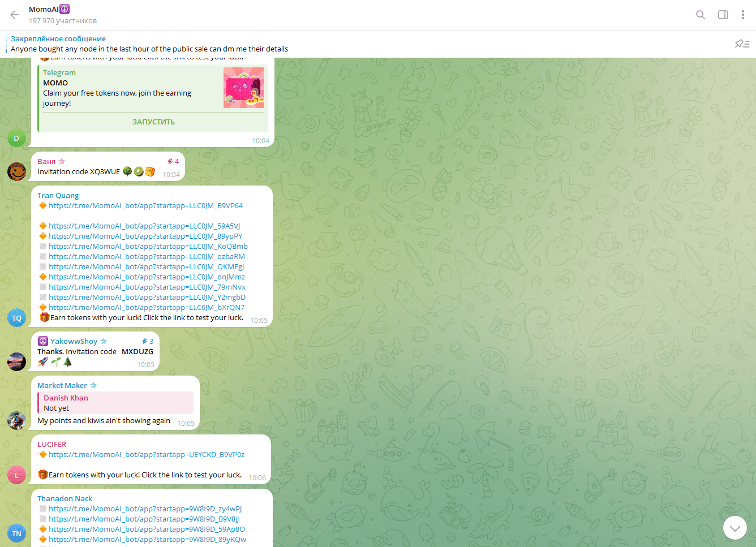The width and height of the screenshot is (756, 547).
Task: Open the MOMO preview thumbnail image
Action: point(244,88)
